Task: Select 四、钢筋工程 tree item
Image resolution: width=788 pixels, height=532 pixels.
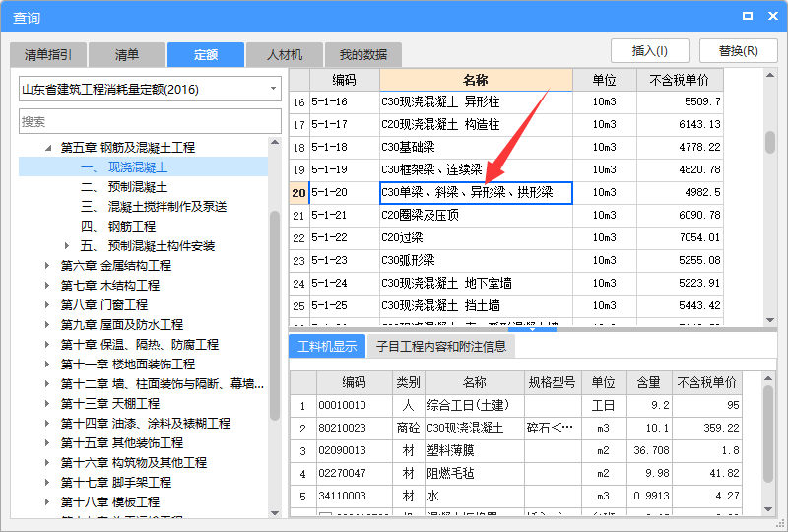Action: click(x=118, y=227)
